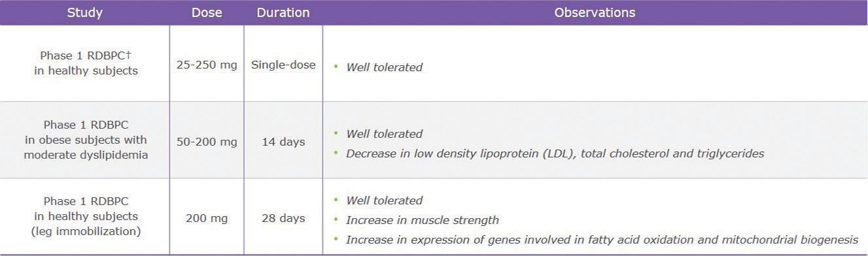Select the 50-200 mg dose cell
The width and height of the screenshot is (868, 256).
point(207,142)
